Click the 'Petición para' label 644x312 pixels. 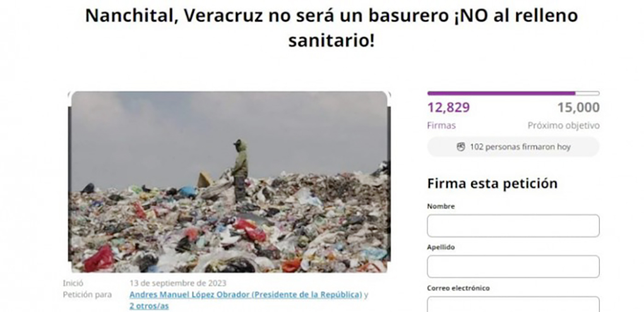click(87, 295)
